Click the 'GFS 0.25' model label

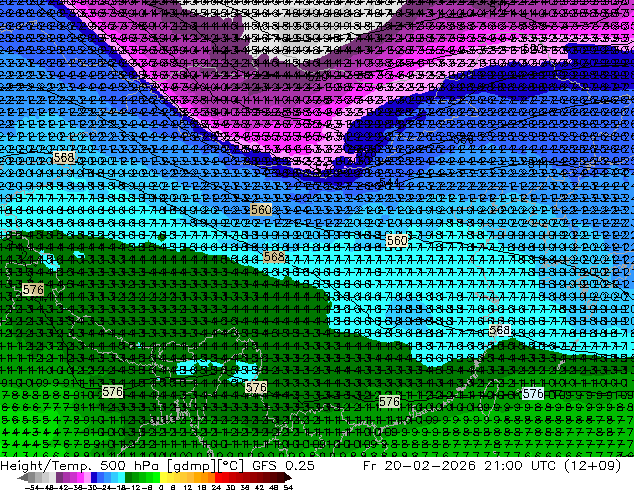(283, 465)
